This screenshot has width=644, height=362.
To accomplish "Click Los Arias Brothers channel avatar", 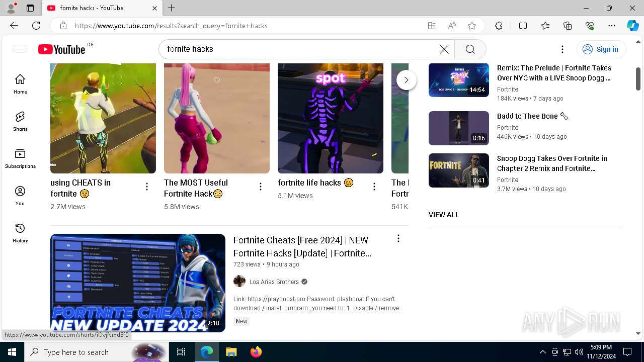I will [x=239, y=282].
